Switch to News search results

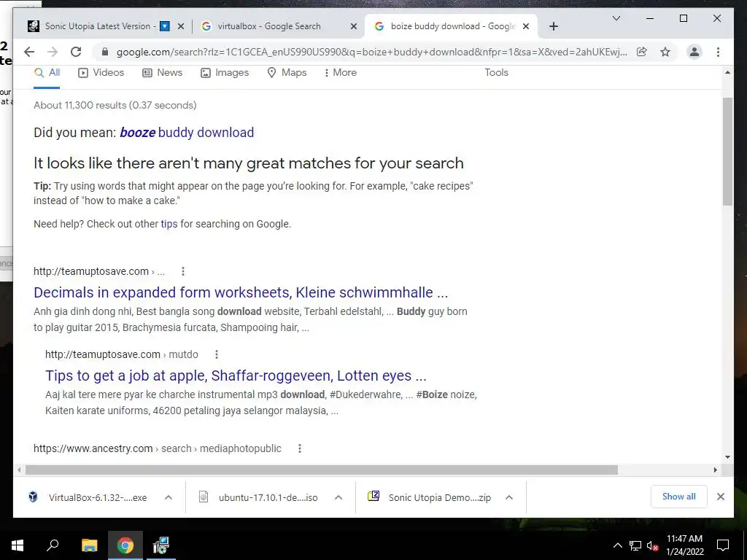click(x=163, y=73)
